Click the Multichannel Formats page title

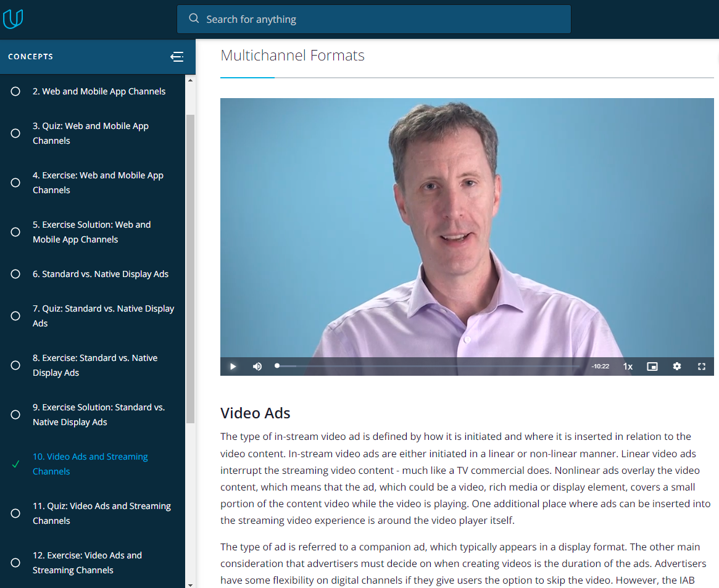pyautogui.click(x=293, y=56)
